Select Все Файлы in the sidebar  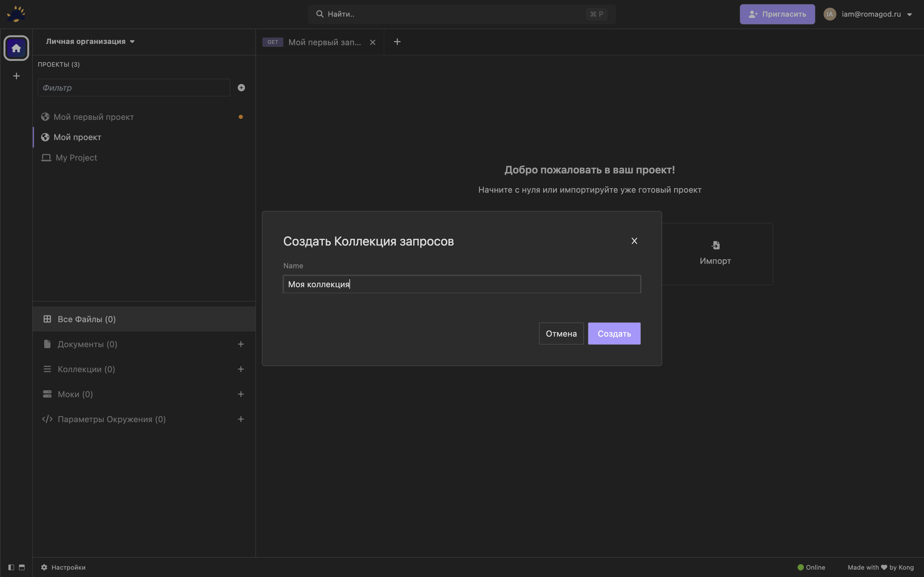point(86,319)
